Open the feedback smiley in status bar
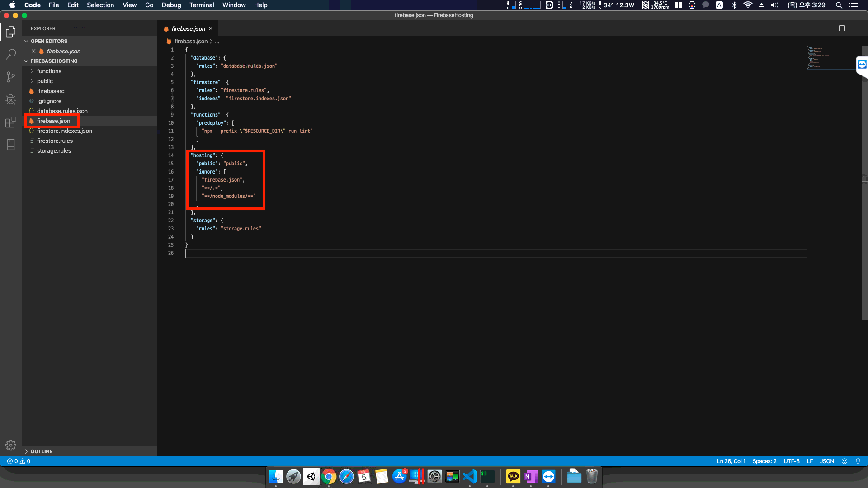 [x=844, y=461]
